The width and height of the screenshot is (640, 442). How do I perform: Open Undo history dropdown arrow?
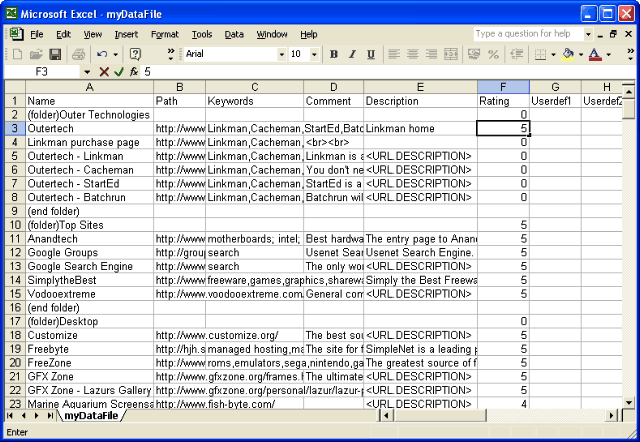[x=116, y=54]
